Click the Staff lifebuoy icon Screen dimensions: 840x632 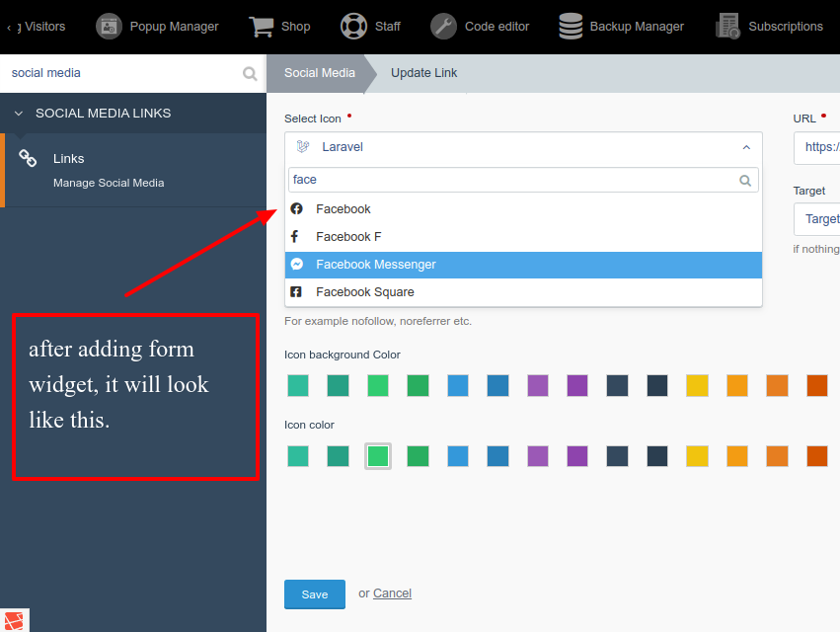point(353,27)
